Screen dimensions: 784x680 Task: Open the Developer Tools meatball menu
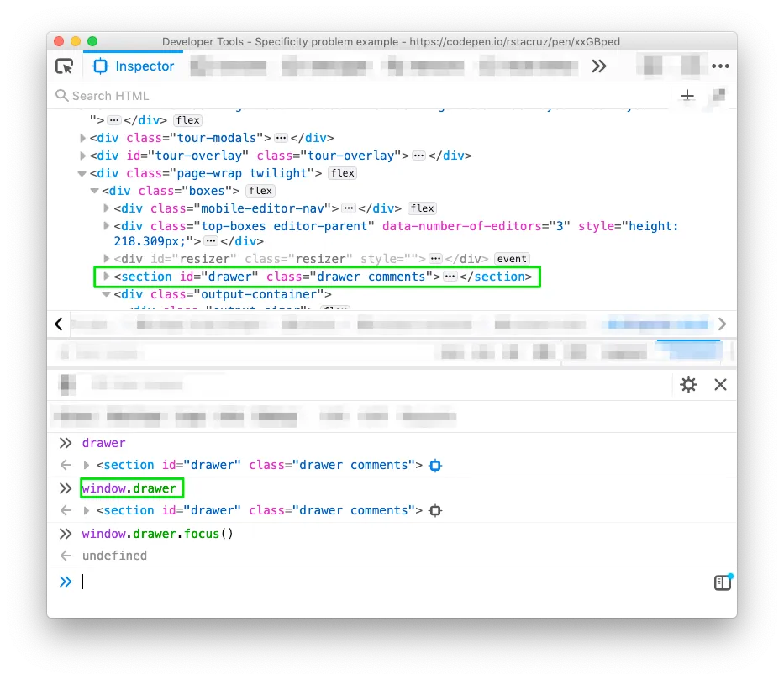721,66
